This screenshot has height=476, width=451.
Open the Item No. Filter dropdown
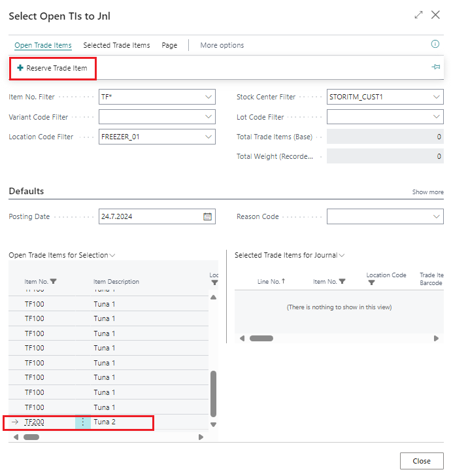pyautogui.click(x=209, y=97)
